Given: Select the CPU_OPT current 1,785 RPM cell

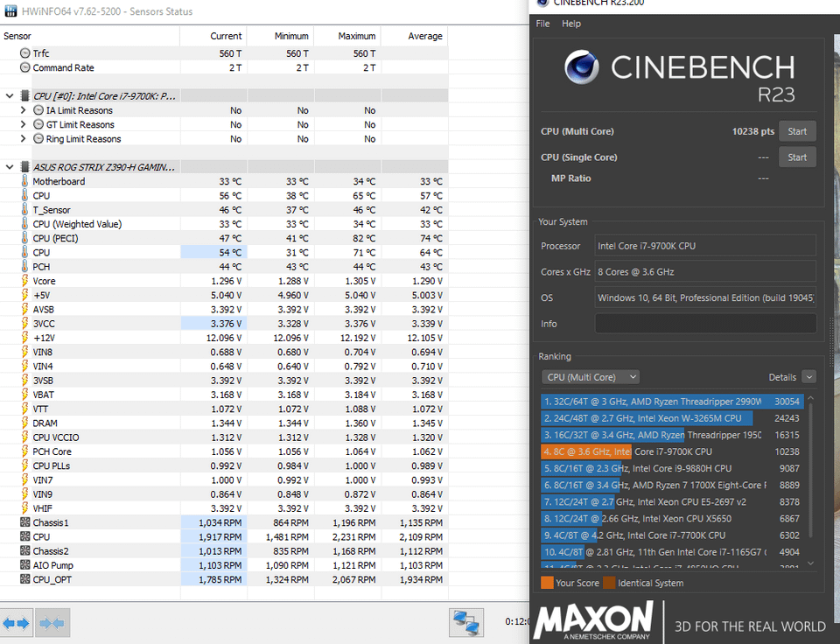Looking at the screenshot, I should 213,579.
